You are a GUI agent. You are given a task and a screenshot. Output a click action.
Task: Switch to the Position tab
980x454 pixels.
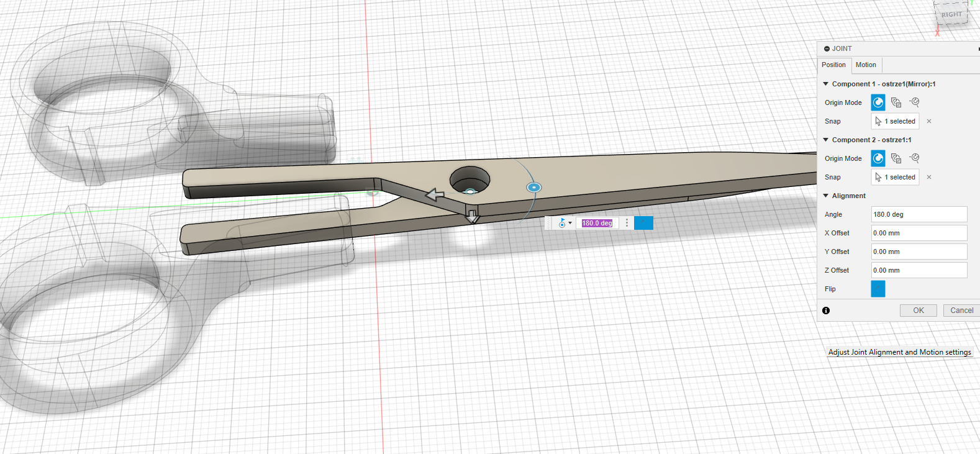tap(833, 65)
